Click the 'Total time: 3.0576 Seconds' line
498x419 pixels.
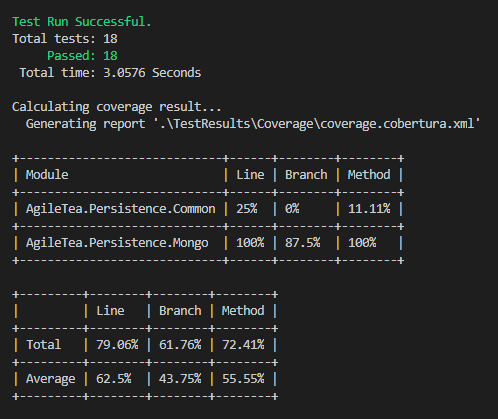tap(110, 73)
